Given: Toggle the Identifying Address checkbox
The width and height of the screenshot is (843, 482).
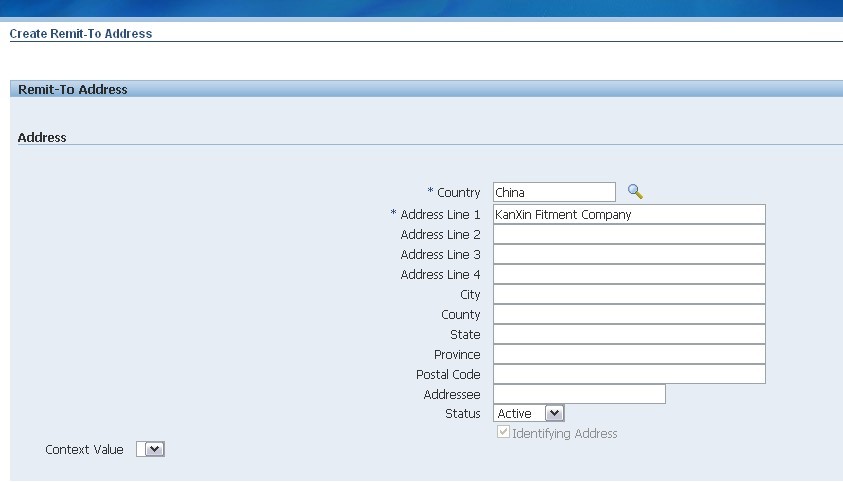Looking at the screenshot, I should point(503,432).
